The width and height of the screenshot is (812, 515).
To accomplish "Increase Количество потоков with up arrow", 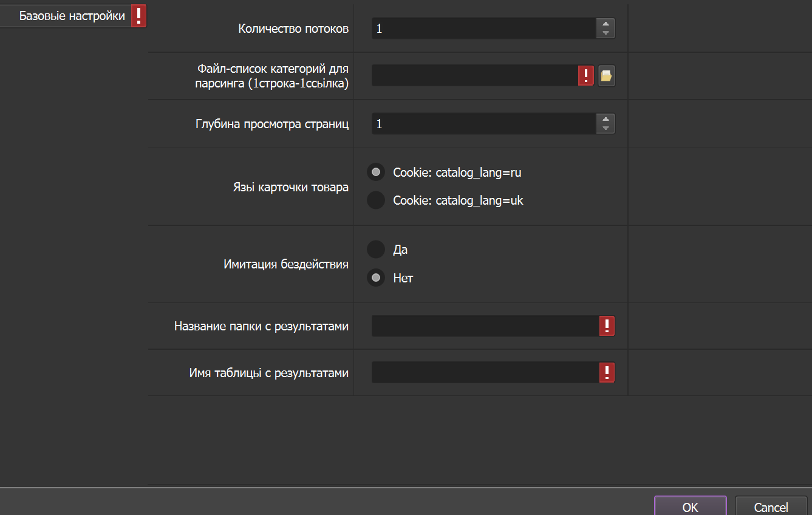I will point(606,24).
